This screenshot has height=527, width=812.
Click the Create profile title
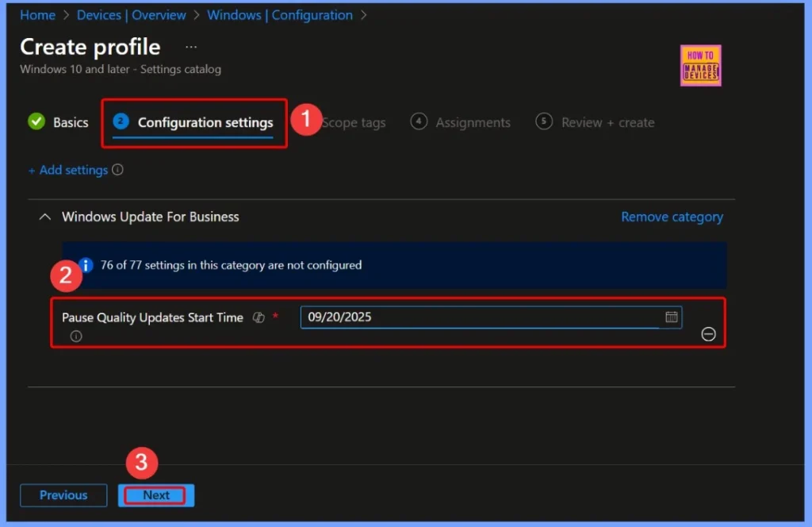tap(90, 47)
